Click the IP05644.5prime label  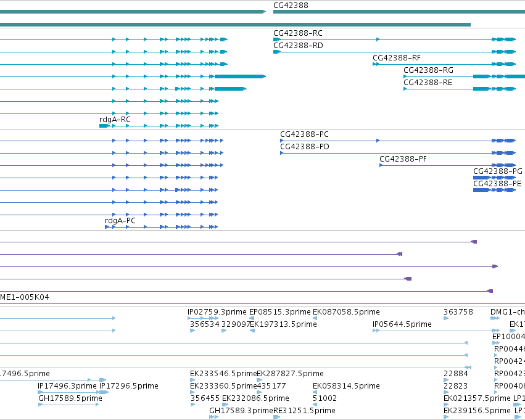pos(402,324)
